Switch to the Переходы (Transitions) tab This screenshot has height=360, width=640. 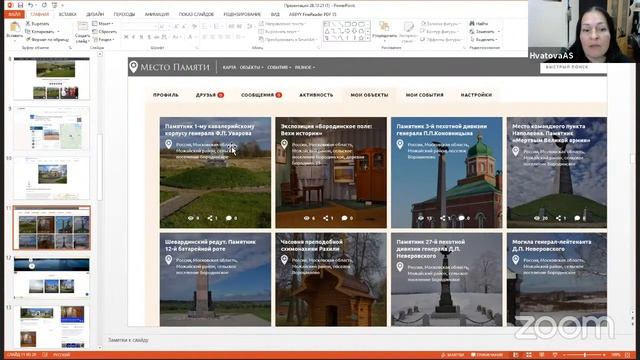124,14
